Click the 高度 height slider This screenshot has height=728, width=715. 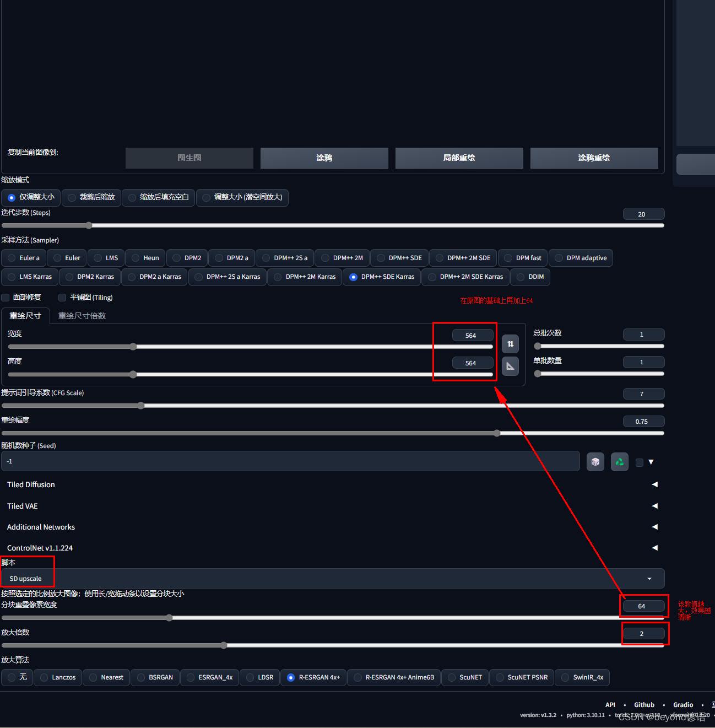tap(251, 374)
